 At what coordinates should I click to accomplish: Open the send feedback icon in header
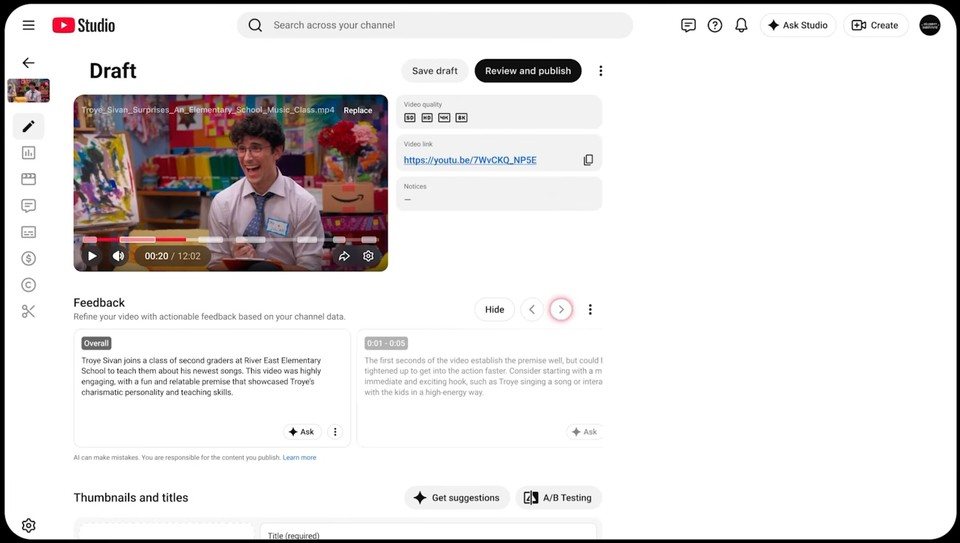[688, 25]
